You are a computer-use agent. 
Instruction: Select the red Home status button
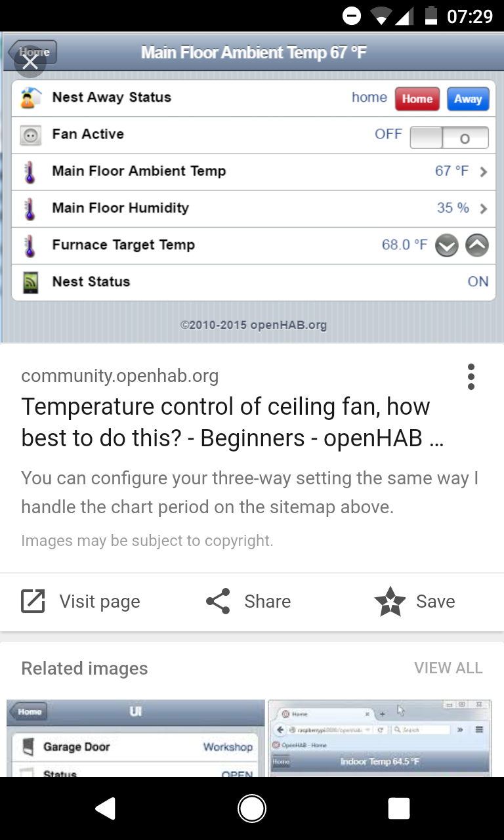(417, 99)
